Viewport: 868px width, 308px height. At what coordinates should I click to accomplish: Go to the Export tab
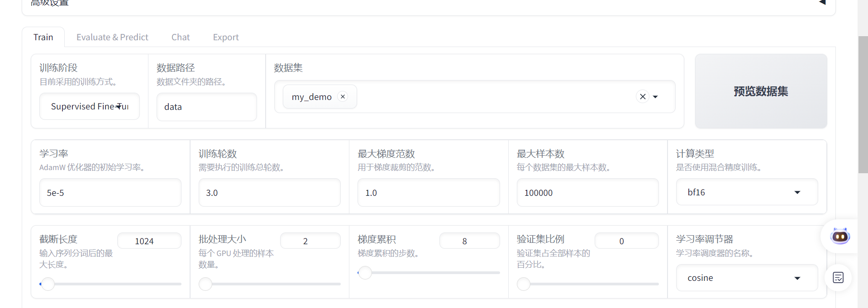point(225,37)
